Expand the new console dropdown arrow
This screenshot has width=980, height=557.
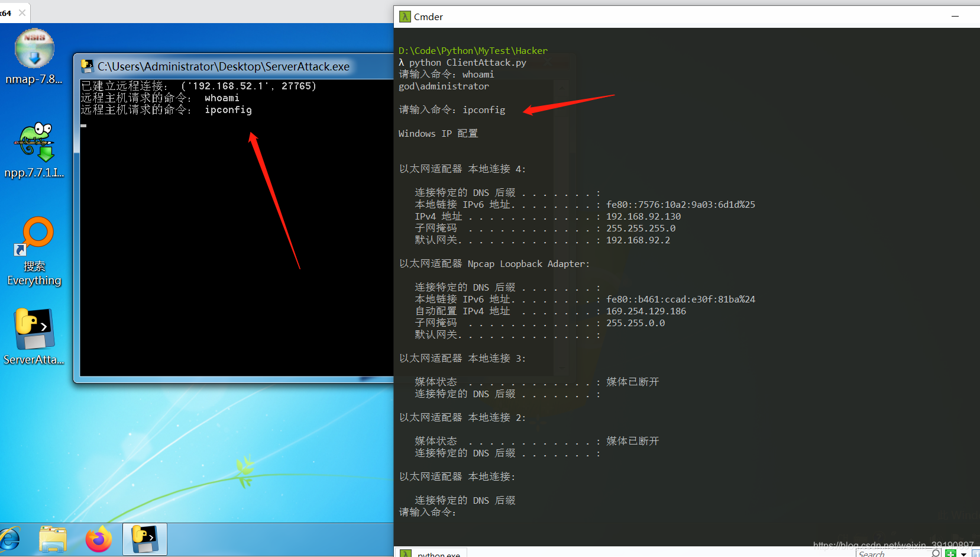point(963,554)
